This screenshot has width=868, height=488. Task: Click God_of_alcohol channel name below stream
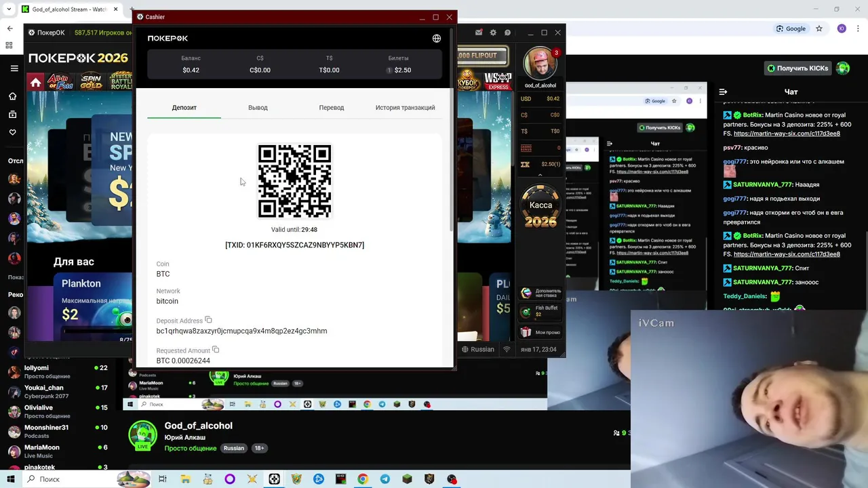pyautogui.click(x=198, y=426)
